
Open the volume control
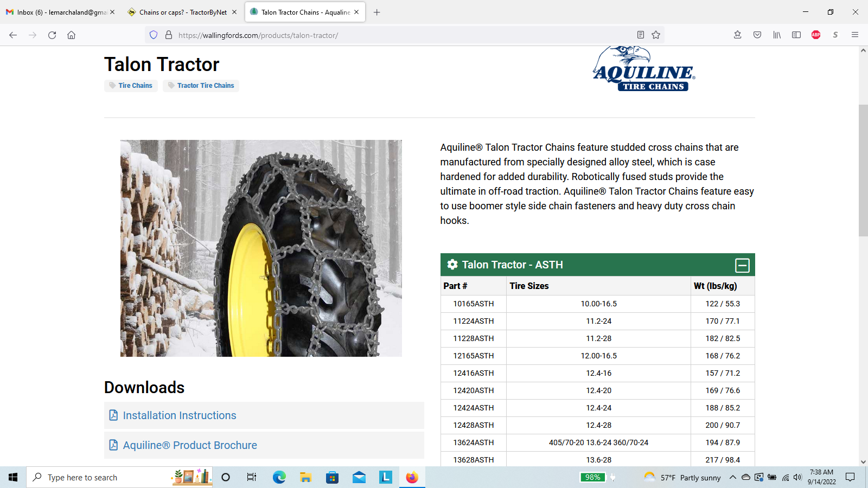pos(797,477)
